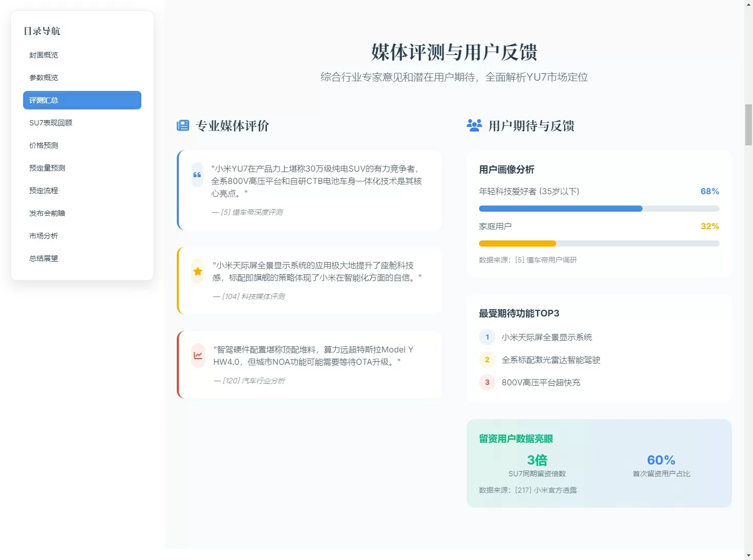The height and width of the screenshot is (560, 753).
Task: Click the active 评测汇总 navigation item
Action: click(x=82, y=100)
